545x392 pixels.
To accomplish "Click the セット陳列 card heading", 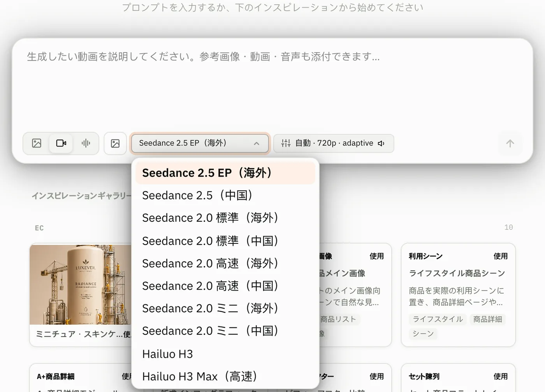I will coord(424,376).
